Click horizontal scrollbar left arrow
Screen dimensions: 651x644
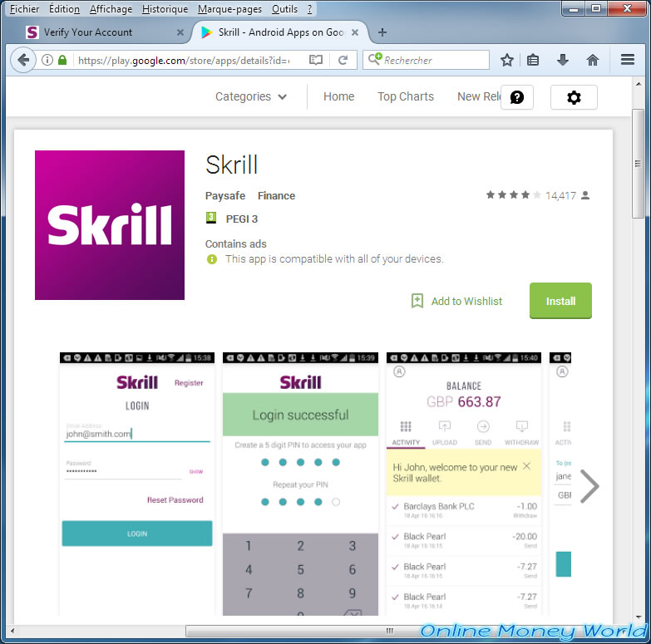point(12,632)
